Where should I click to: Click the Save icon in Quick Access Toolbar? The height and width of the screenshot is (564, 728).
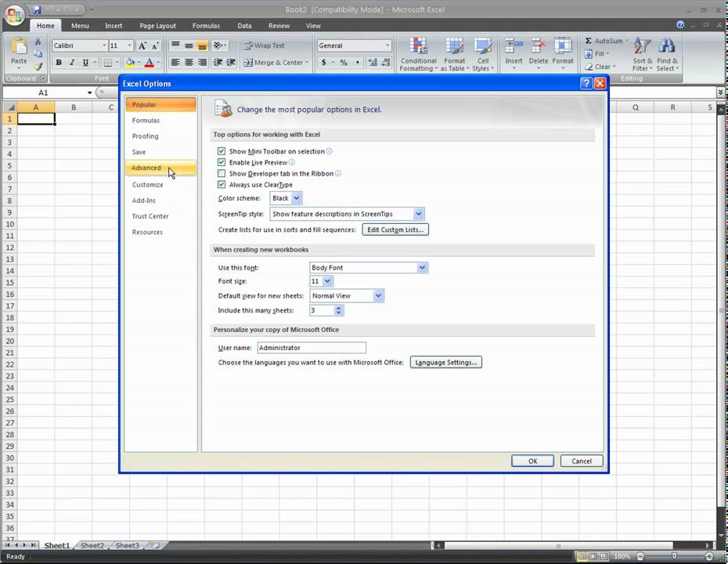click(x=37, y=9)
